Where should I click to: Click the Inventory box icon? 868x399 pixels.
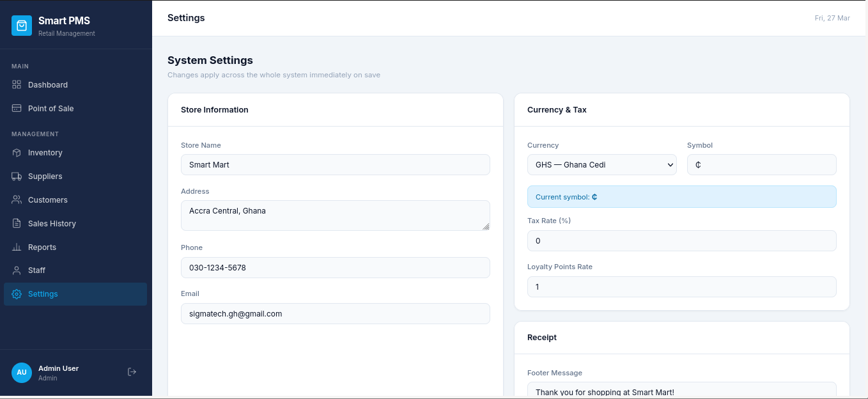[16, 152]
